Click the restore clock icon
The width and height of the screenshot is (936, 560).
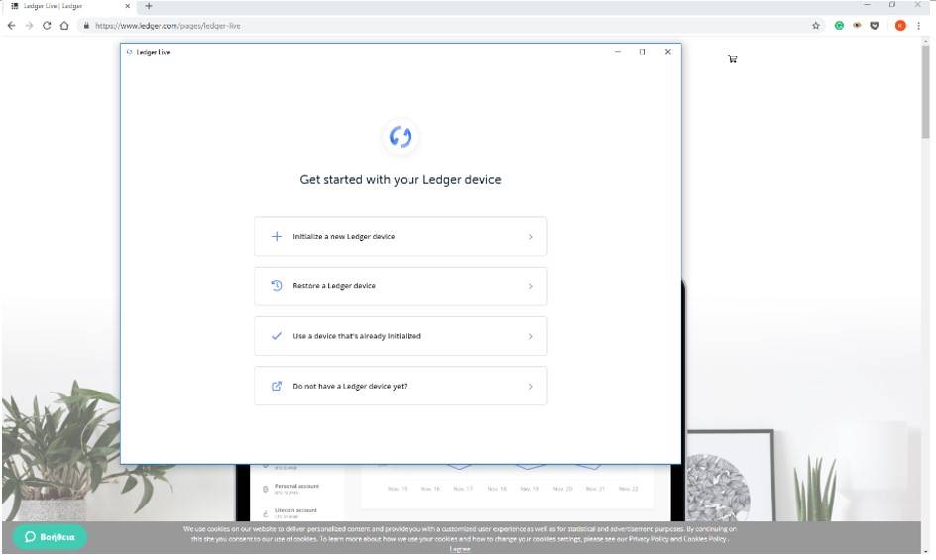point(277,286)
